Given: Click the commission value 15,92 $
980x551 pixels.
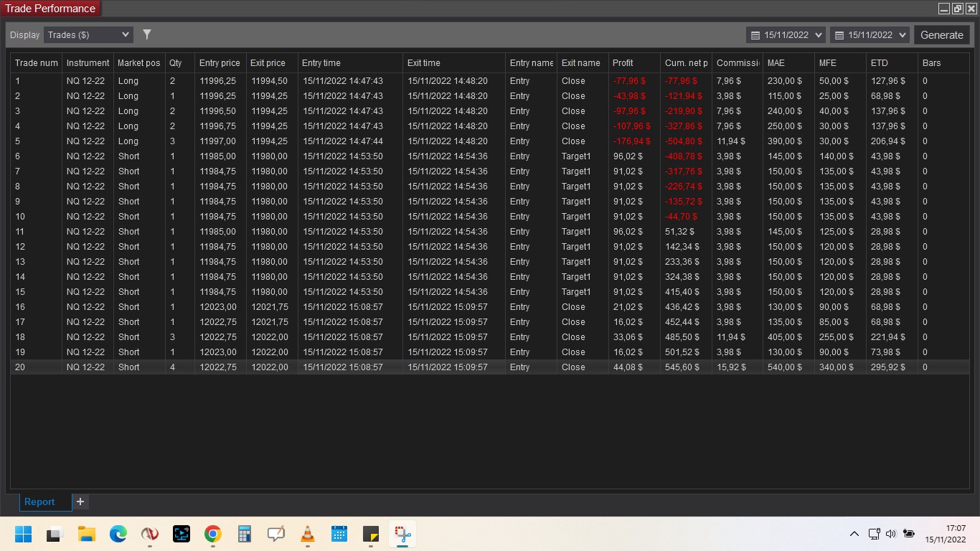Looking at the screenshot, I should click(731, 367).
